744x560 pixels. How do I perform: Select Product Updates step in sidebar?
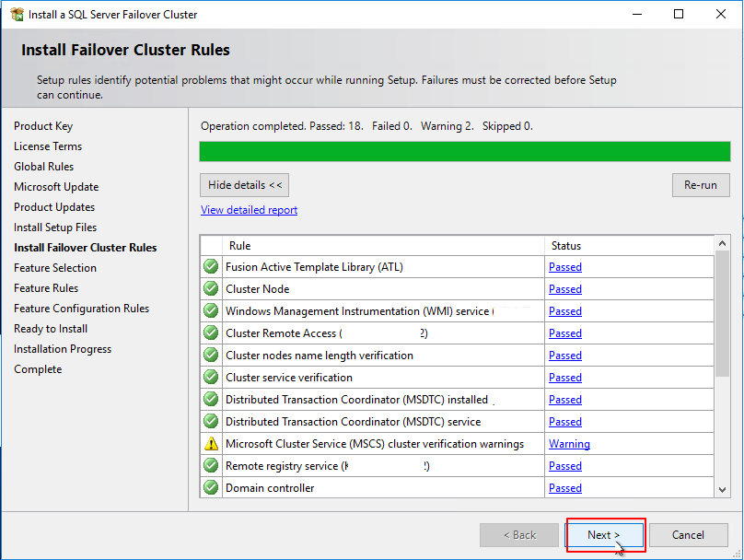54,207
